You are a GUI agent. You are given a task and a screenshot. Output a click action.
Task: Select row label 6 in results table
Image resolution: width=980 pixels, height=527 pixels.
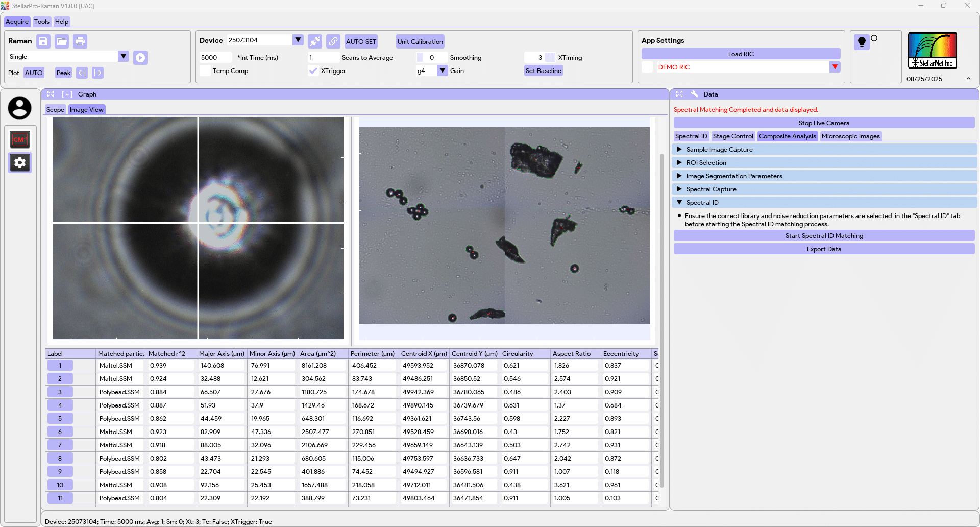60,432
